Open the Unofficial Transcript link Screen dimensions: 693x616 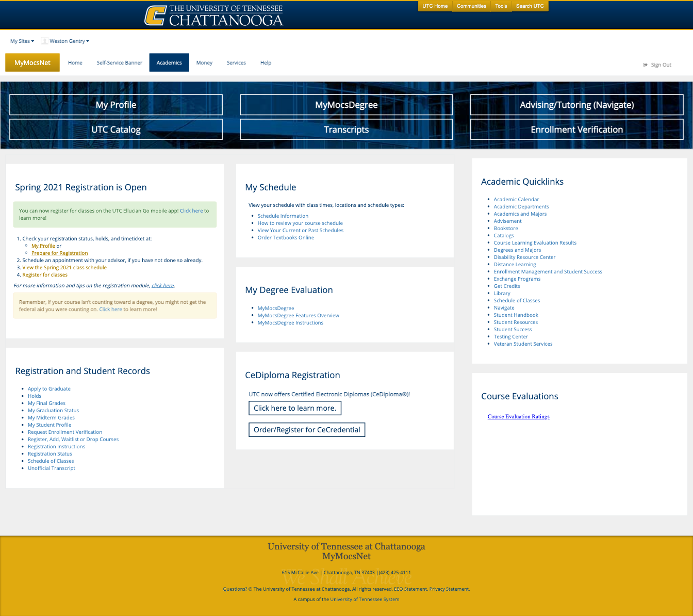coord(52,468)
